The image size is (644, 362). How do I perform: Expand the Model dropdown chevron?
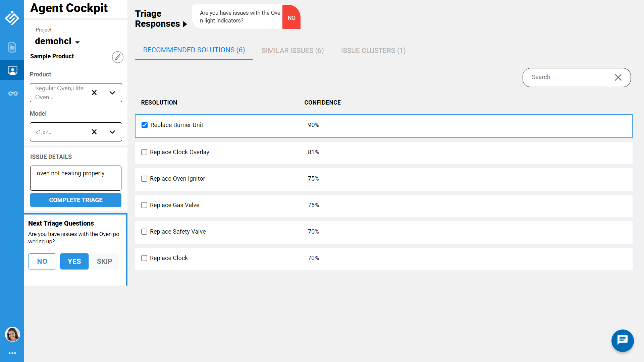pyautogui.click(x=112, y=132)
